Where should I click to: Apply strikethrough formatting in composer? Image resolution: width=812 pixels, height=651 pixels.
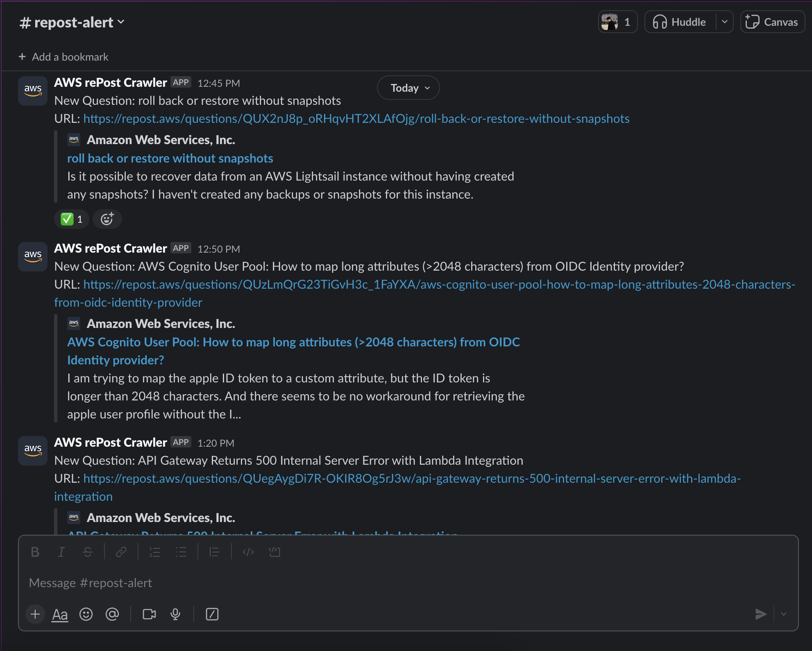click(x=87, y=552)
